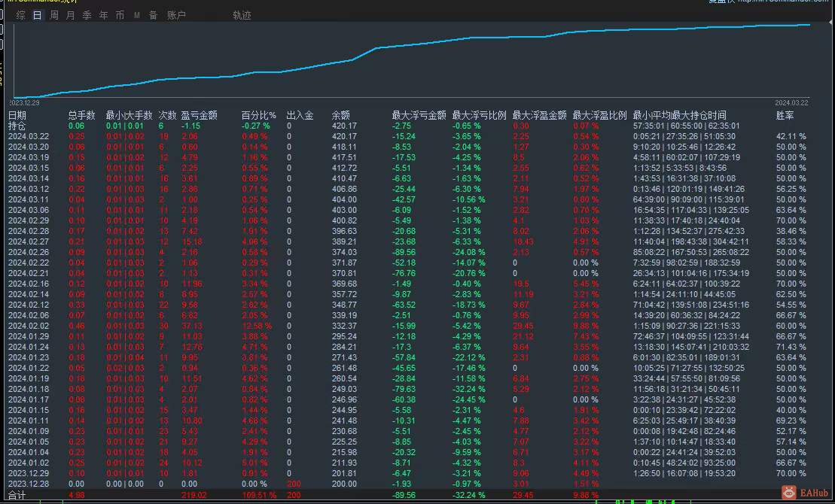Select the 2024.03.06 date row

[x=28, y=210]
